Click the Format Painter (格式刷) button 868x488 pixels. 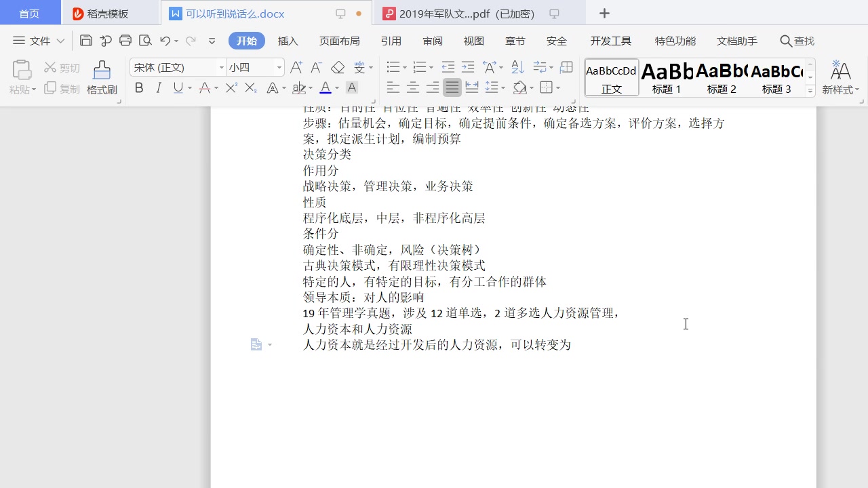[x=102, y=77]
